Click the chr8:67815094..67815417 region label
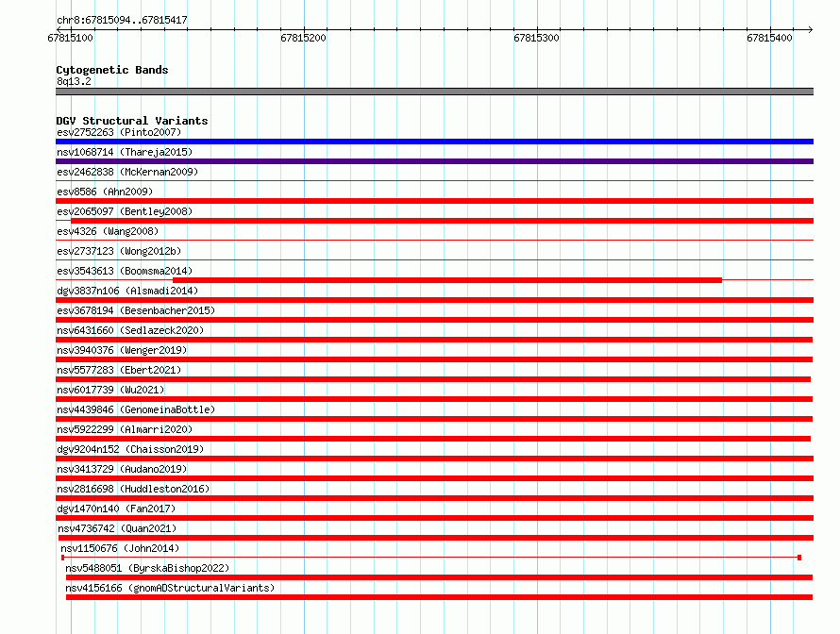This screenshot has width=840, height=634. coord(122,20)
